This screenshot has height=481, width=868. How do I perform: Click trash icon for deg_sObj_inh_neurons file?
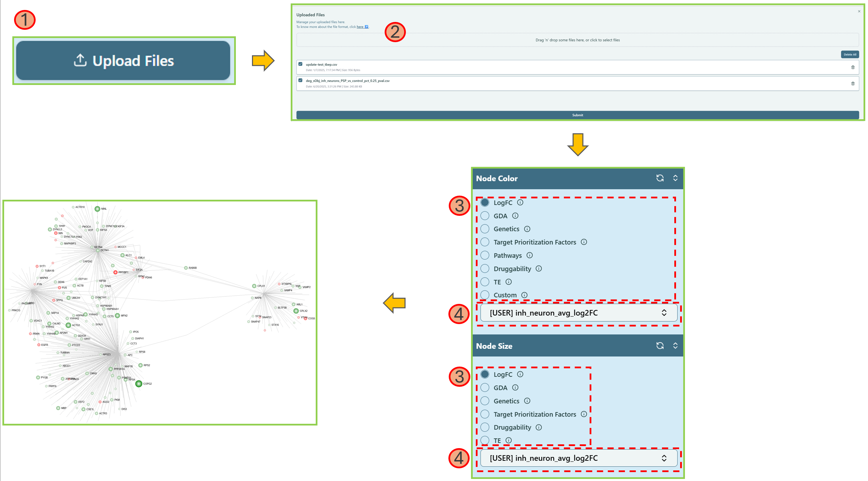point(853,84)
